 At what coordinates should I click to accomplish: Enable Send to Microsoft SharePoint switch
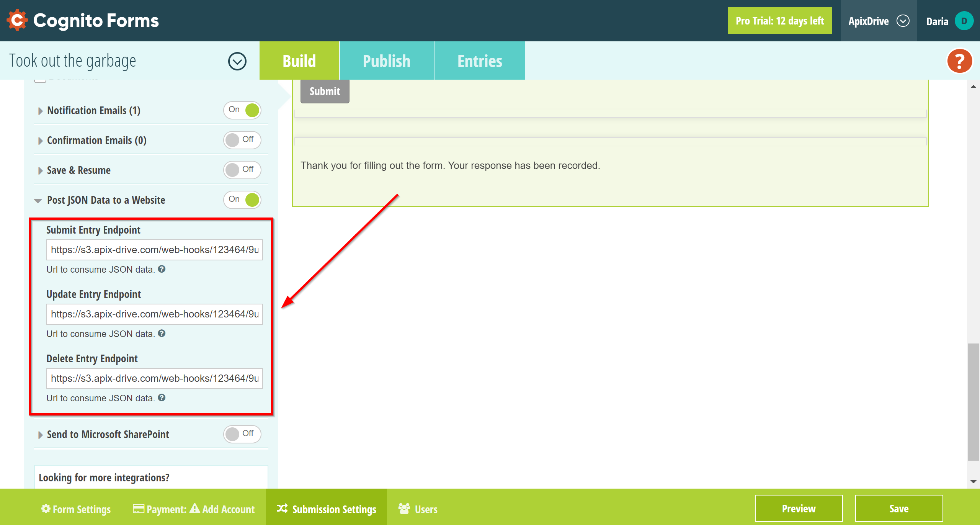click(x=242, y=434)
